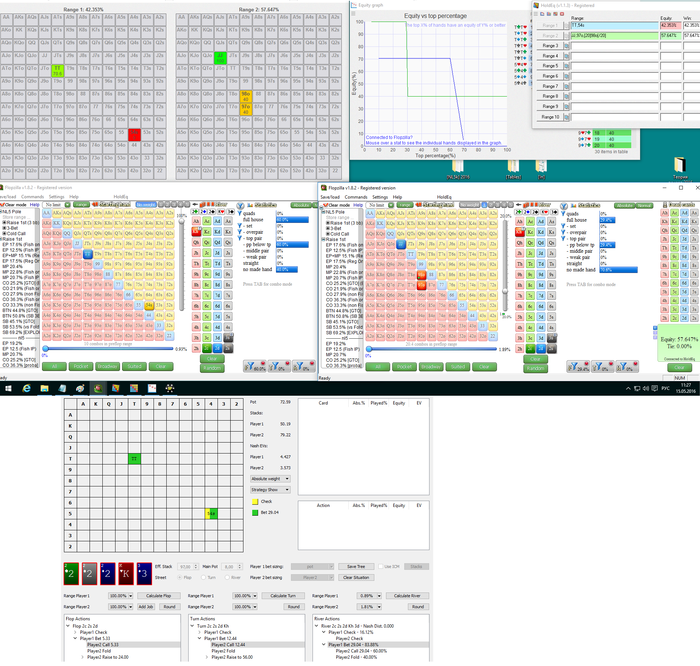The width and height of the screenshot is (700, 666).
Task: Open Commands menu in left Flopzilla
Action: [32, 196]
